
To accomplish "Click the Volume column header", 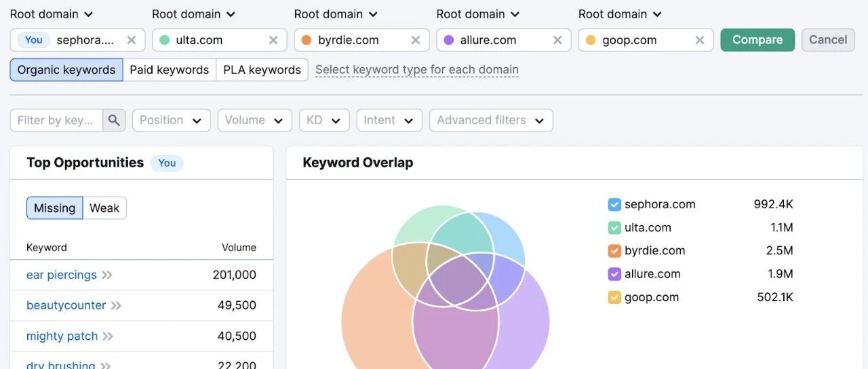I will point(239,248).
